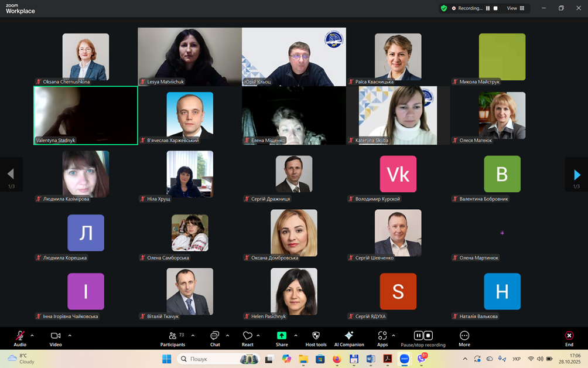Go to next gallery page arrow
Screen dimensions: 588x368
pyautogui.click(x=577, y=175)
